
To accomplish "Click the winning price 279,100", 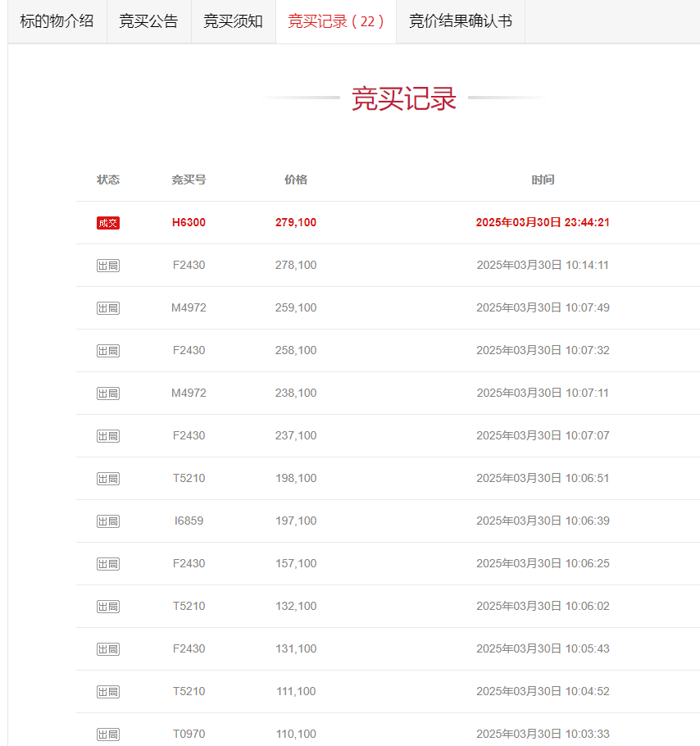I will pos(296,222).
